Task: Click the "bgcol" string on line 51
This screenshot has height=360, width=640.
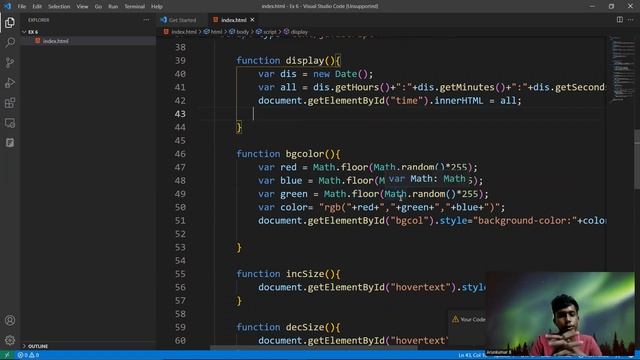Action: (x=409, y=221)
